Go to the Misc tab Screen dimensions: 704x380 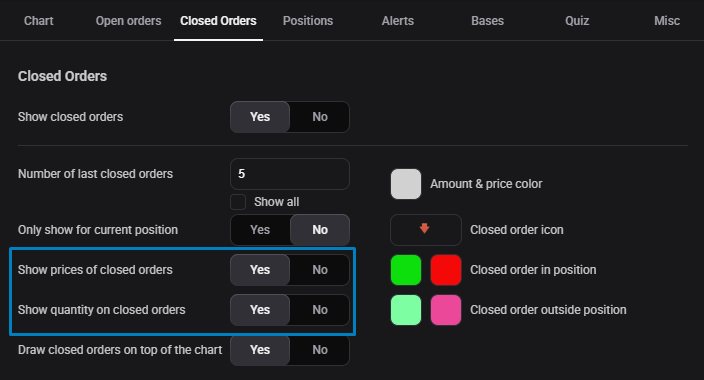tap(667, 21)
